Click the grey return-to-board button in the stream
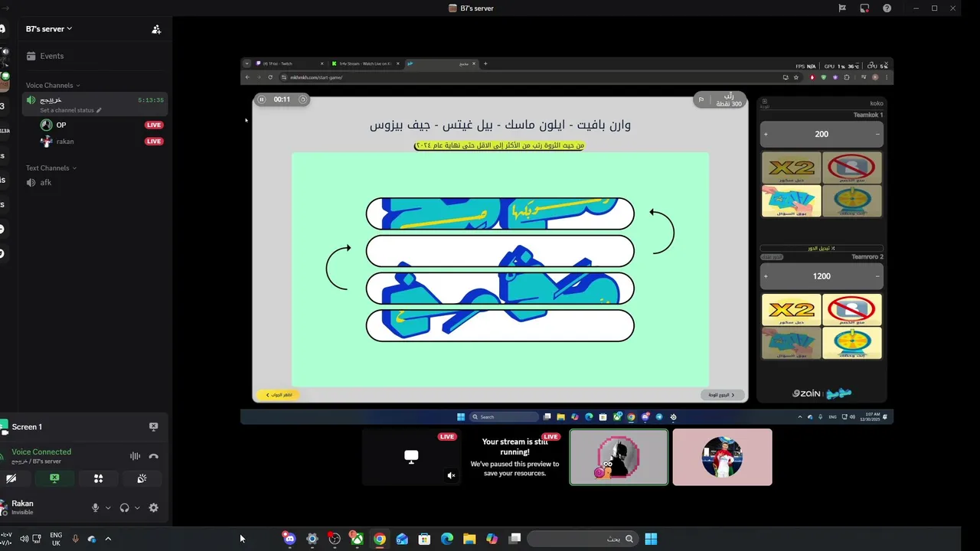This screenshot has height=551, width=980. [722, 395]
